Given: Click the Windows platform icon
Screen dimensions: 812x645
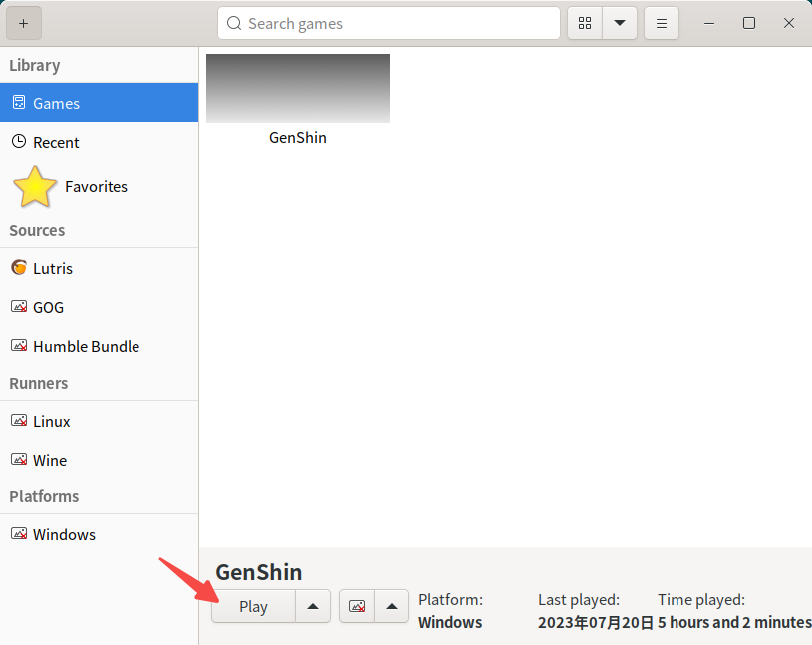Looking at the screenshot, I should click(x=19, y=533).
